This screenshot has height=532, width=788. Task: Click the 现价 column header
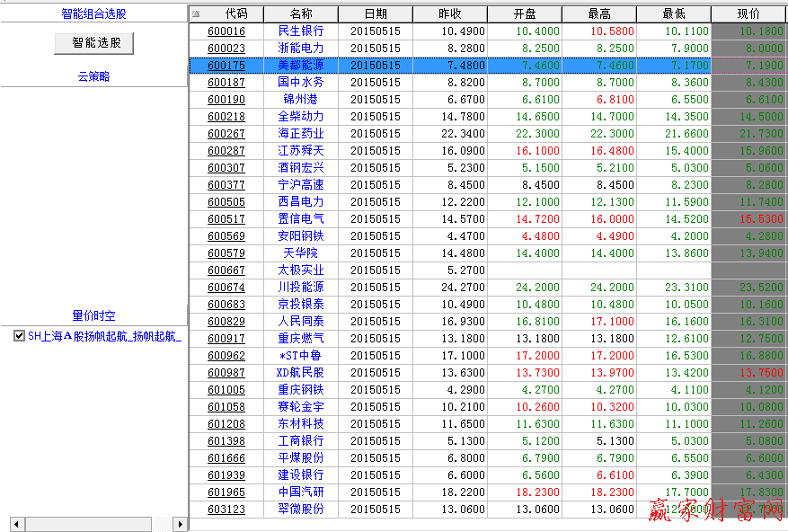coord(748,13)
